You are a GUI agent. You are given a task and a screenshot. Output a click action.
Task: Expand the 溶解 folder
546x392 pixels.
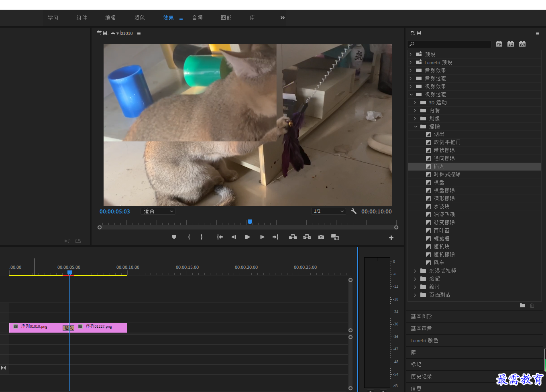coord(415,279)
